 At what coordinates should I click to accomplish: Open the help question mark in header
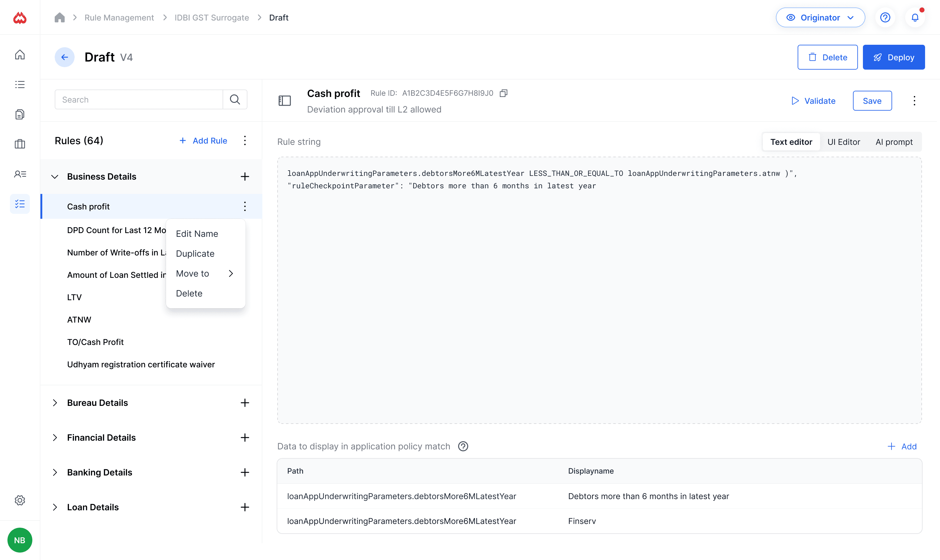point(885,18)
